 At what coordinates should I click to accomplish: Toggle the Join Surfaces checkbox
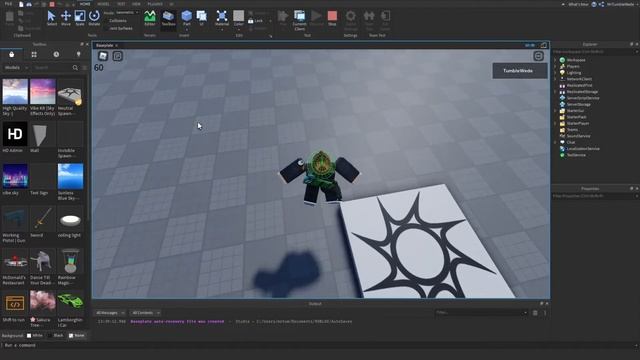click(x=118, y=28)
